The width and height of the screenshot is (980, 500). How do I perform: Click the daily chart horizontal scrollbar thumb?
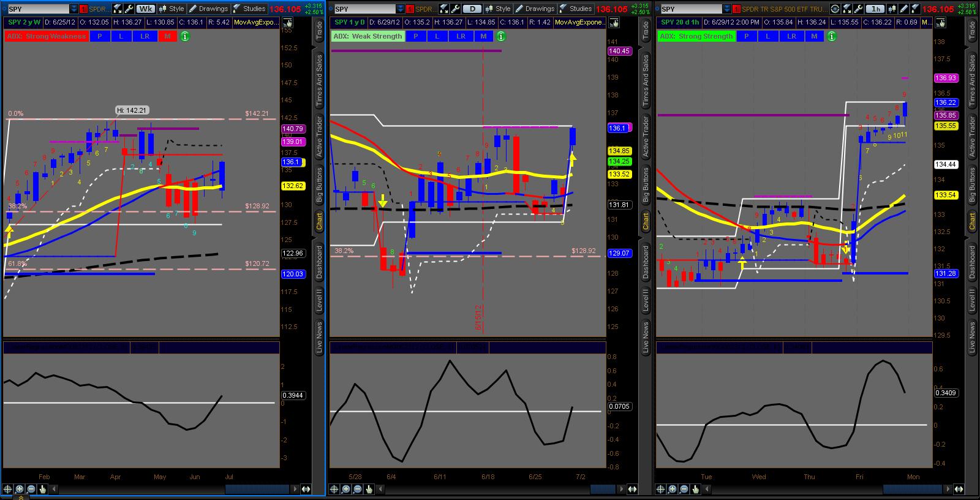(603, 489)
